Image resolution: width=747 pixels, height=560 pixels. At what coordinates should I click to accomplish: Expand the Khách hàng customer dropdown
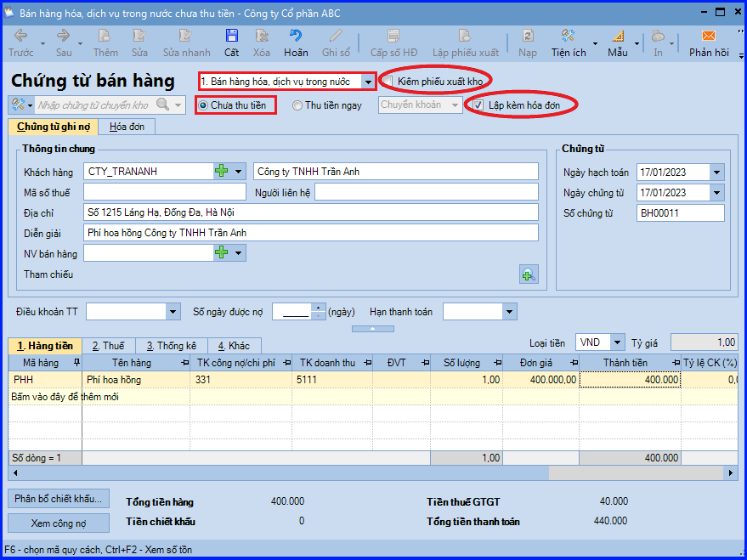point(238,172)
